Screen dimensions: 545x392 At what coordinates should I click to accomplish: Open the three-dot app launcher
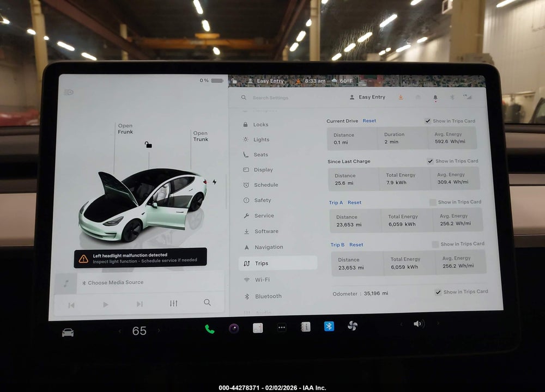point(282,327)
